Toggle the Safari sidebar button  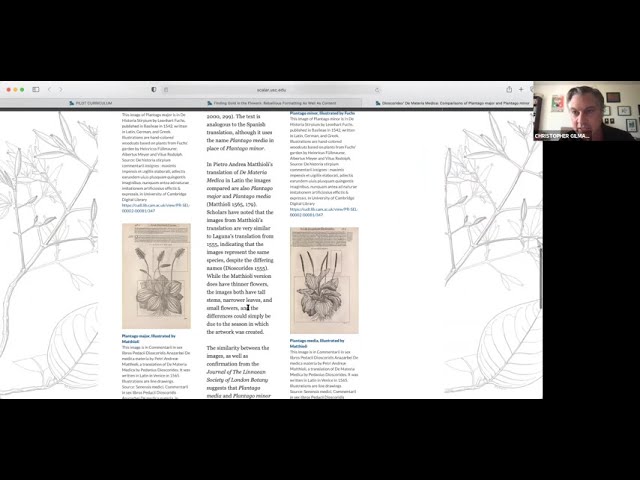coord(36,89)
